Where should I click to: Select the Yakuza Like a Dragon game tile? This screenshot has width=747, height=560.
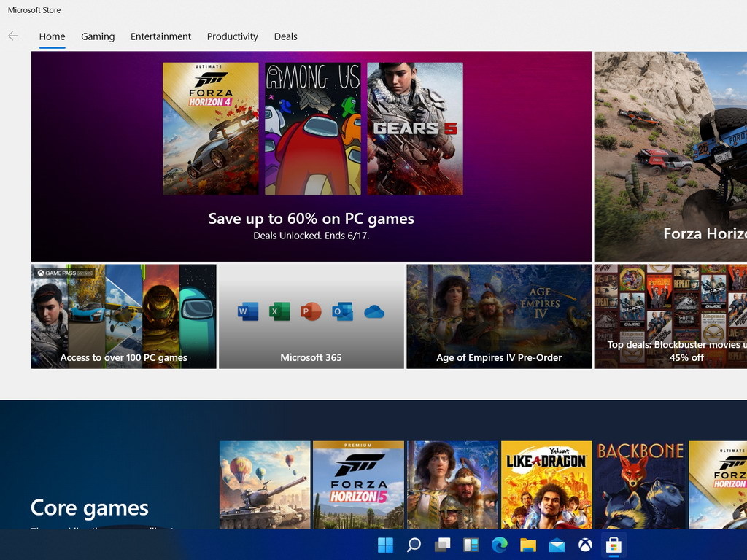pyautogui.click(x=546, y=485)
